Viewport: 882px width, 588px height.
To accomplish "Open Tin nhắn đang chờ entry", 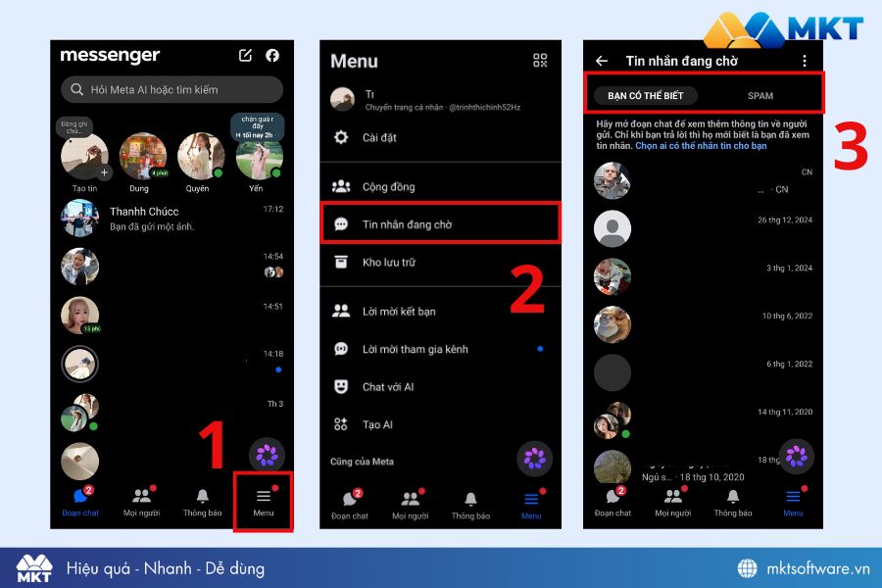I will [440, 224].
